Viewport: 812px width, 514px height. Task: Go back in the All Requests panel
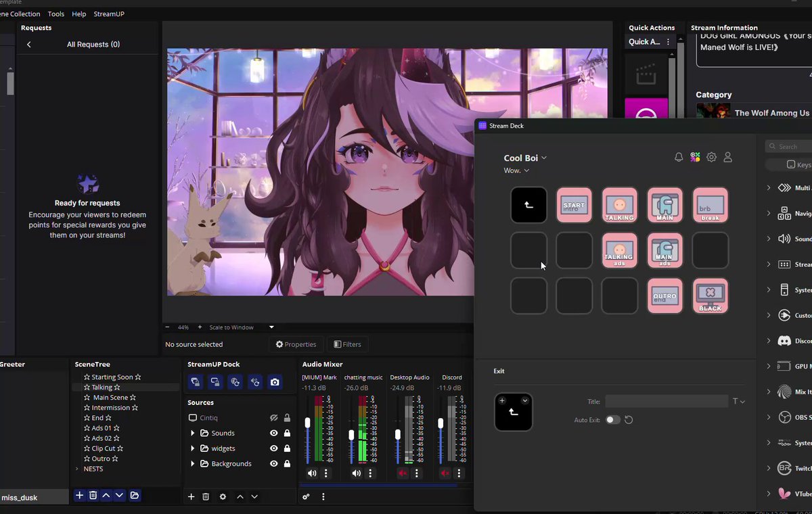(29, 45)
